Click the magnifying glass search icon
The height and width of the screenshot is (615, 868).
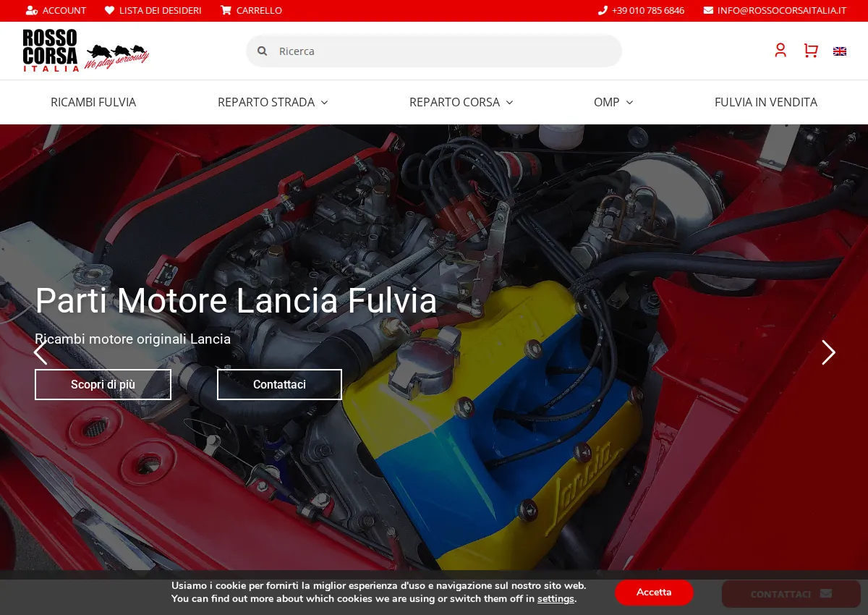[263, 51]
